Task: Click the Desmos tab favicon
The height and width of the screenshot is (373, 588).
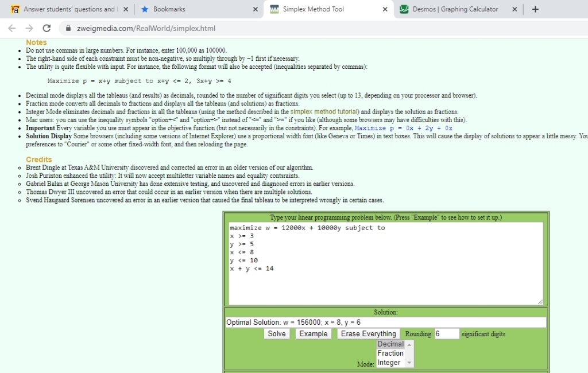Action: coord(404,9)
